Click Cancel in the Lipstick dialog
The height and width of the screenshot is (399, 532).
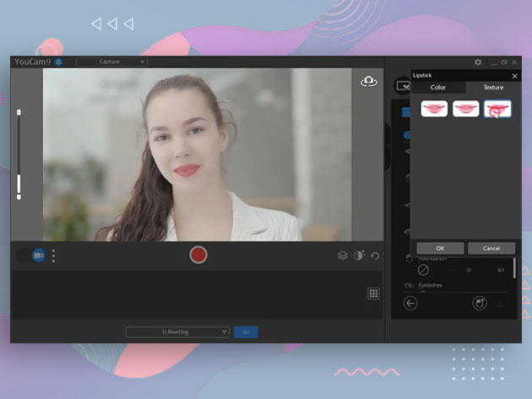pyautogui.click(x=491, y=248)
